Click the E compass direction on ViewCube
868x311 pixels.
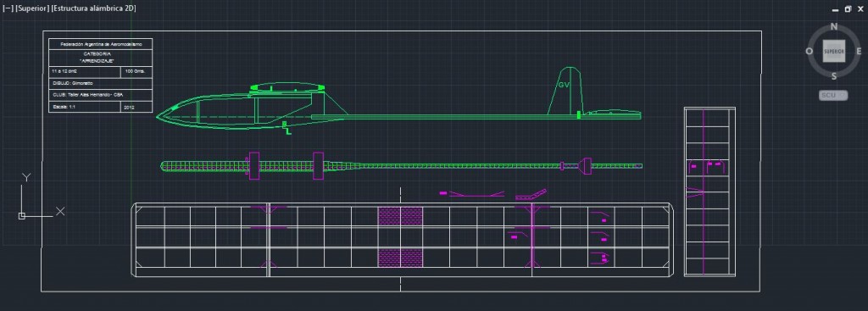point(859,52)
